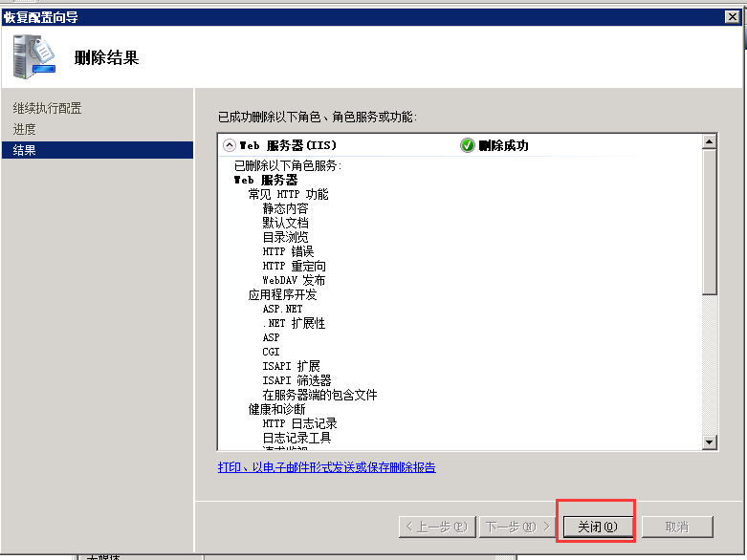
Task: Click the vertical scrollbar thumb in results list
Action: [709, 222]
